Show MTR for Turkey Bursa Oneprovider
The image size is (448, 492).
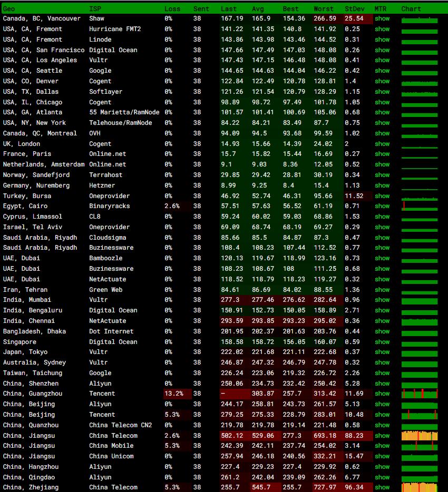coord(382,196)
